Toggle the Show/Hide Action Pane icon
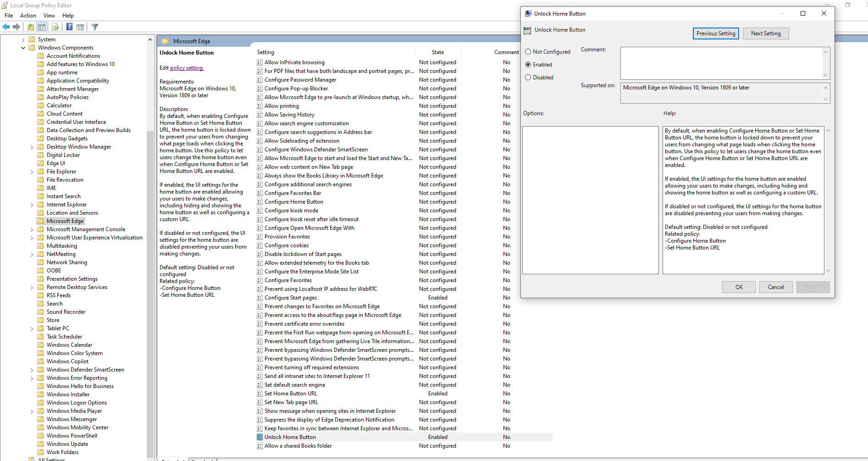 pos(80,27)
